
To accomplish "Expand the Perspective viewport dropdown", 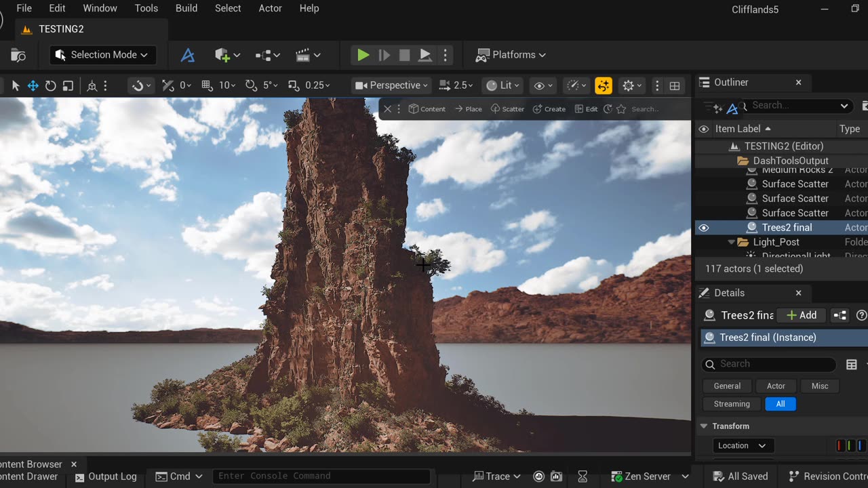I will (x=392, y=85).
